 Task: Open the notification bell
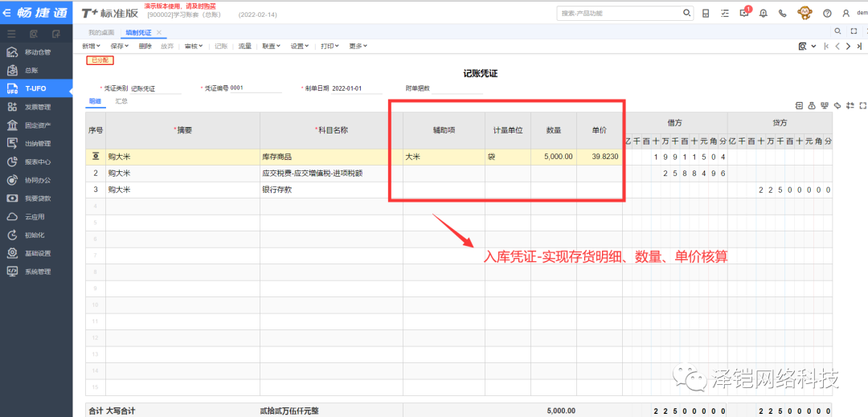[764, 13]
